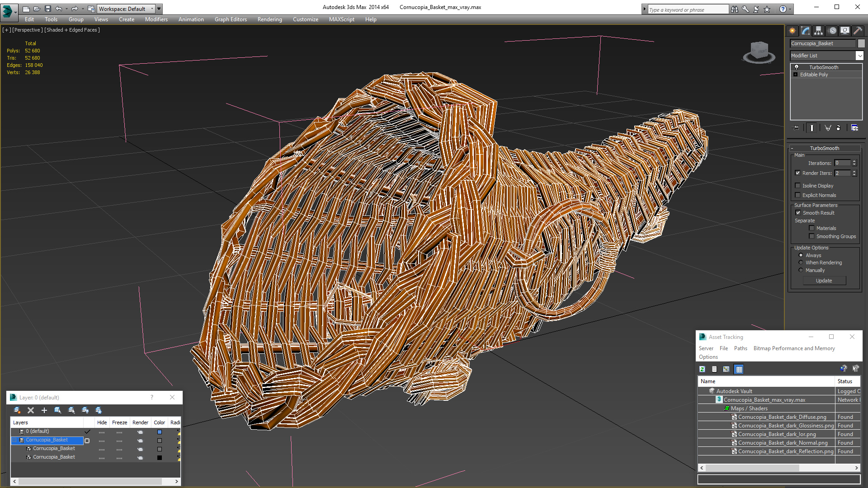This screenshot has width=868, height=488.
Task: Toggle TurboSmooth lightbulb in modifier stack
Action: pos(797,67)
